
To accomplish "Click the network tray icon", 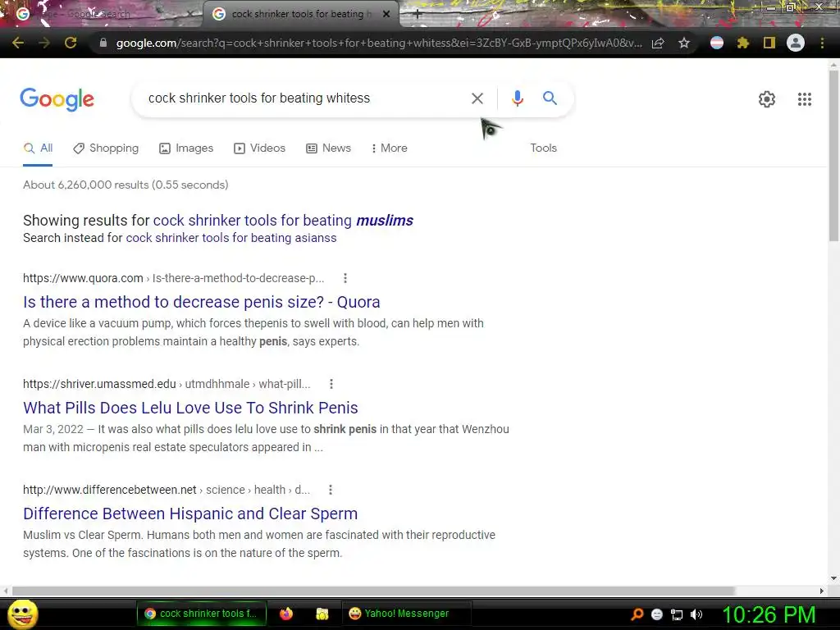I will click(x=677, y=614).
